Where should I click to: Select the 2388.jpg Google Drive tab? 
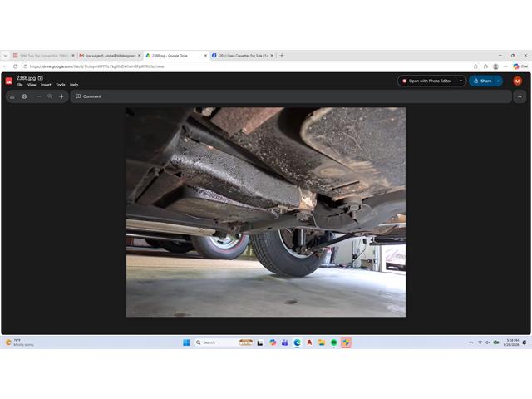point(173,56)
